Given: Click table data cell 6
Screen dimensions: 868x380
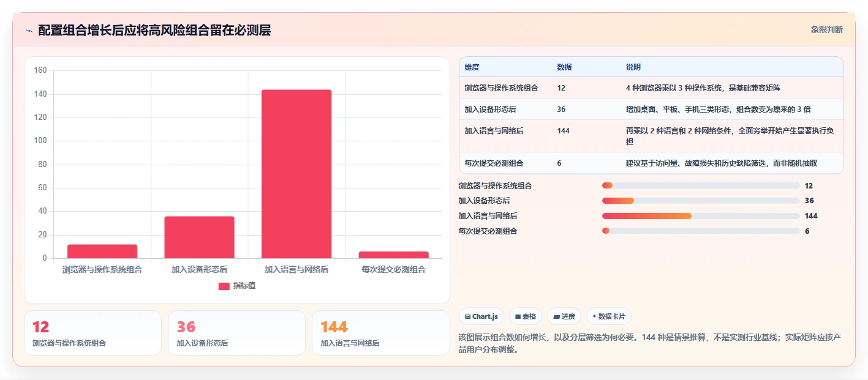Looking at the screenshot, I should point(559,163).
